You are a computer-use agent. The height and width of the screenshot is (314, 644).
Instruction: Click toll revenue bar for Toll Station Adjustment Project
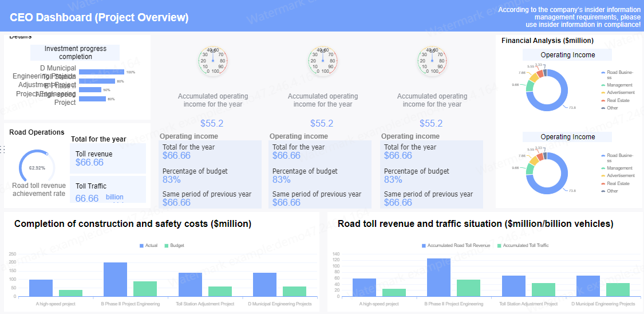(x=514, y=286)
